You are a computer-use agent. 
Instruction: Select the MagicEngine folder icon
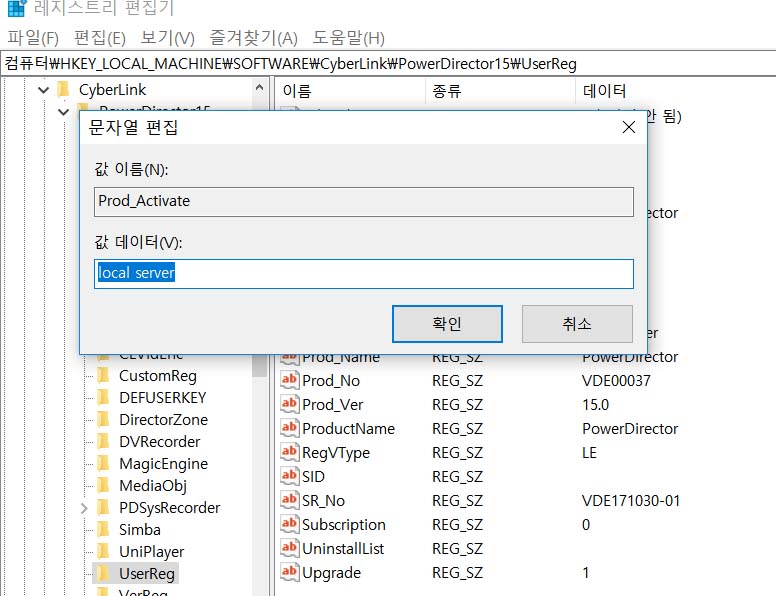coord(103,463)
